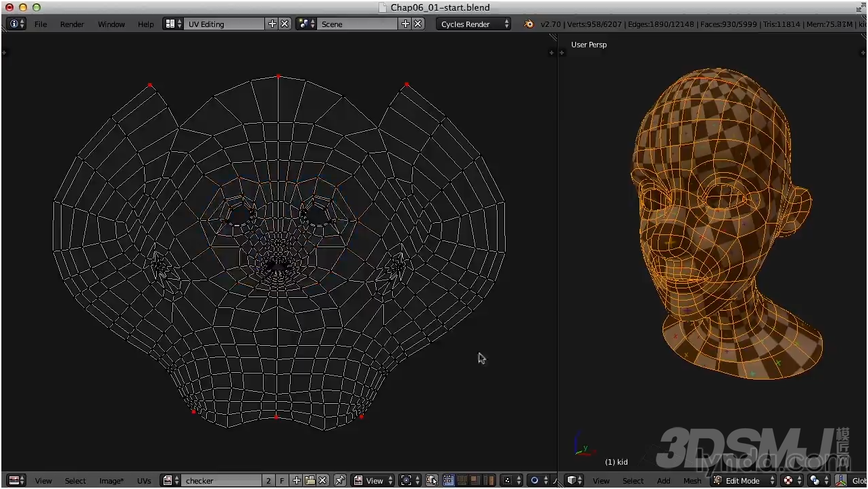Add a new scene with plus

(405, 24)
